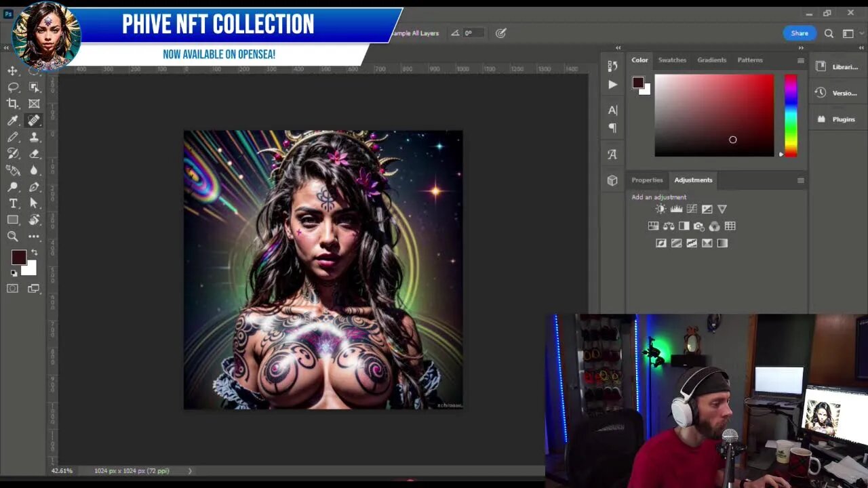Image resolution: width=868 pixels, height=488 pixels.
Task: Select the Zoom magnifier tool
Action: (x=12, y=237)
